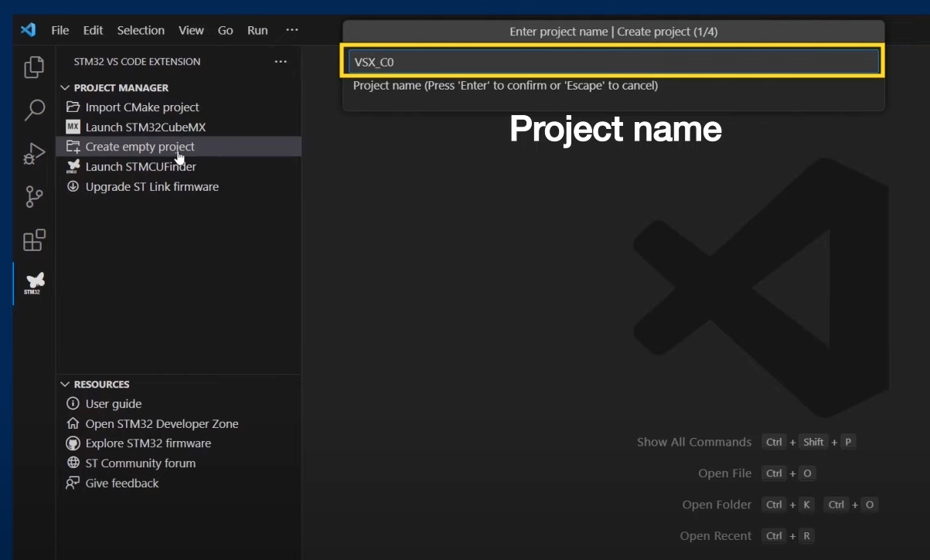Click the new-folder icon beside Create empty project
This screenshot has width=930, height=560.
click(x=73, y=147)
